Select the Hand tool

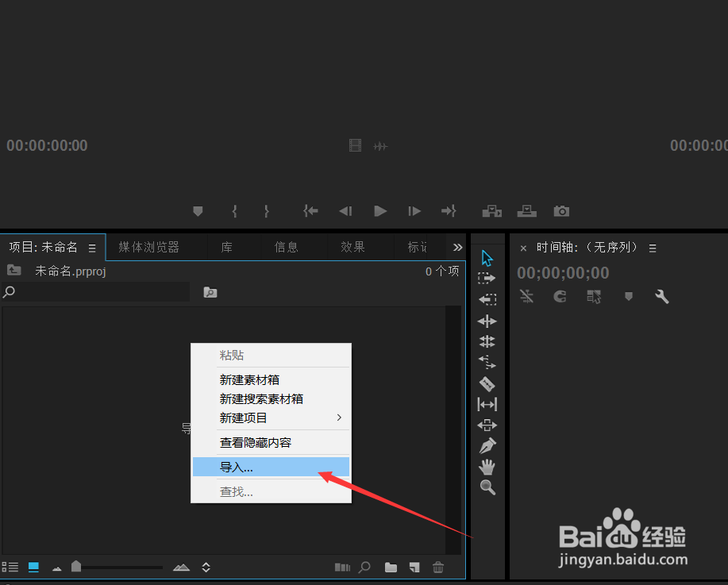487,467
